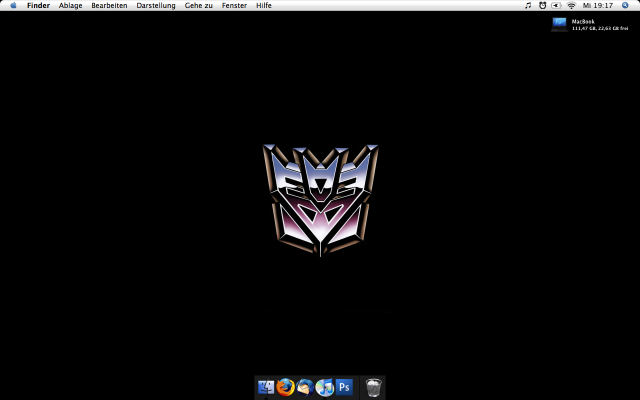Open the Ablage menu
The width and height of the screenshot is (640, 400).
(70, 5)
